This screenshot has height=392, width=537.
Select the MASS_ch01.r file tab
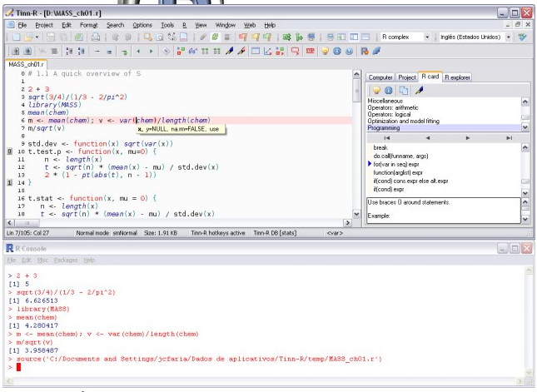[27, 63]
